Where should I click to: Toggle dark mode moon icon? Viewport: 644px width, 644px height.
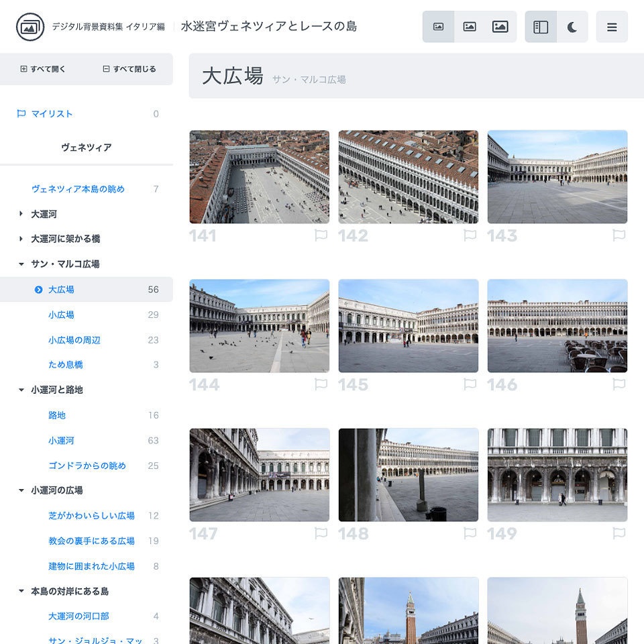572,27
